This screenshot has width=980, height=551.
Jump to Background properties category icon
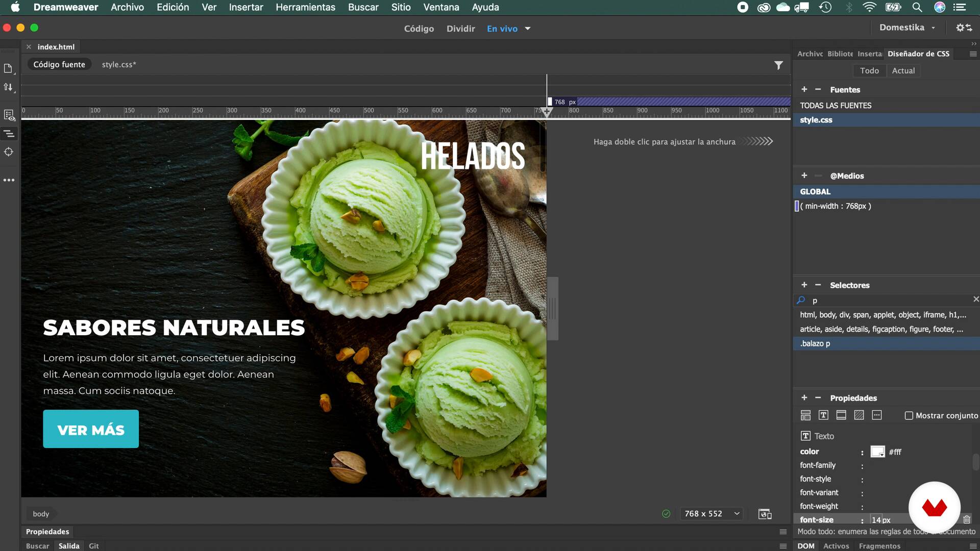coord(859,415)
